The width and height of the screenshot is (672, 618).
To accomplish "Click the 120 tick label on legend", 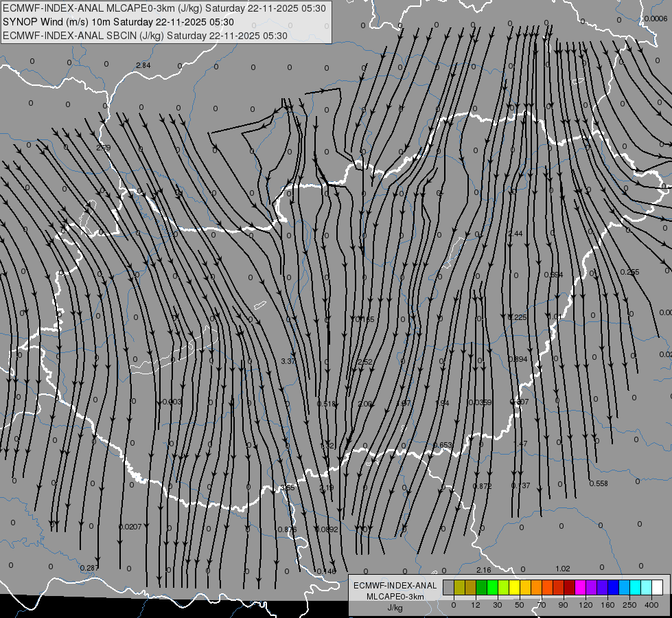I will pos(586,604).
